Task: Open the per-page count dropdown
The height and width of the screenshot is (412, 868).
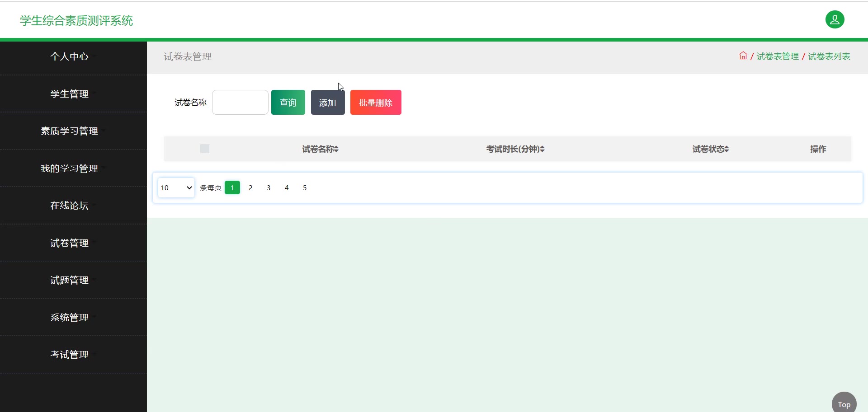Action: [176, 187]
